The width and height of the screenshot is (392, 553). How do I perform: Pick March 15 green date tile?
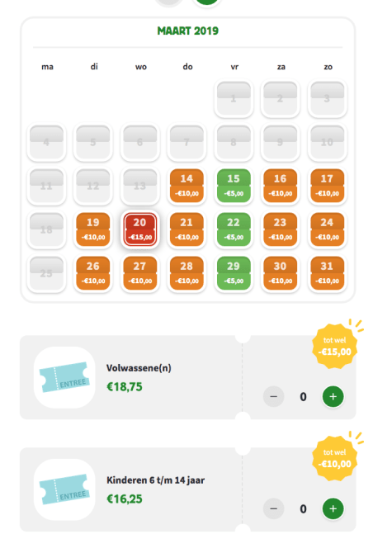(234, 186)
